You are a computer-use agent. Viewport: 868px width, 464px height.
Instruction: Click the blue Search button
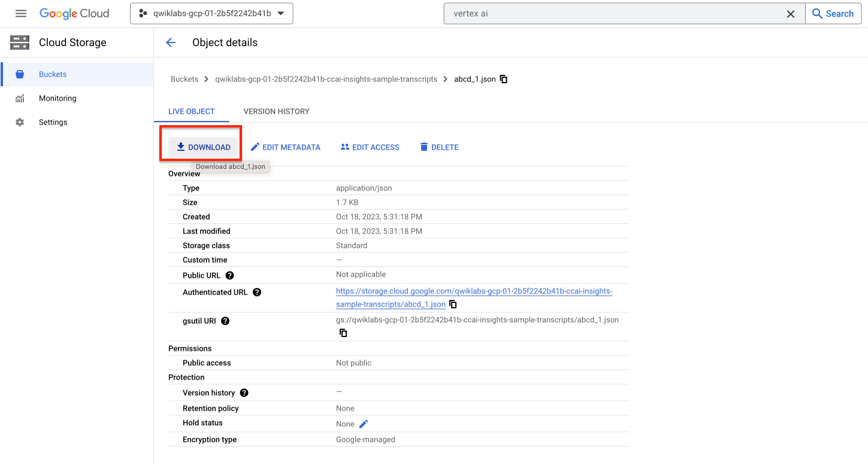click(x=833, y=13)
